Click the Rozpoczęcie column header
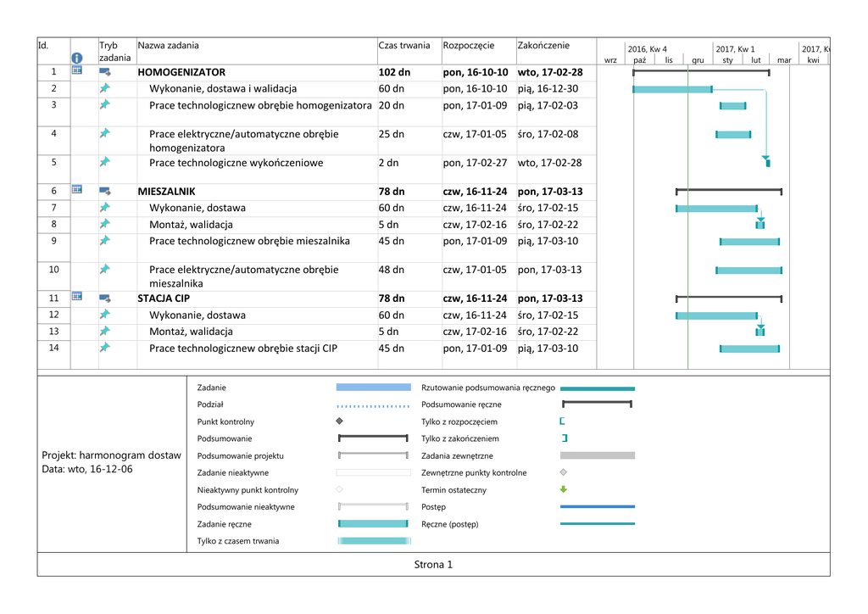 point(468,46)
